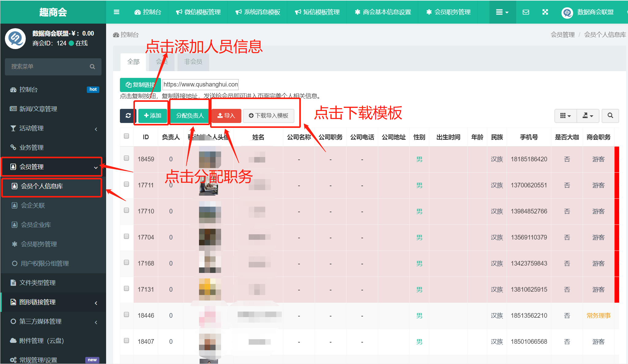Click the 下载导入模板 button
This screenshot has height=364, width=628.
[269, 116]
